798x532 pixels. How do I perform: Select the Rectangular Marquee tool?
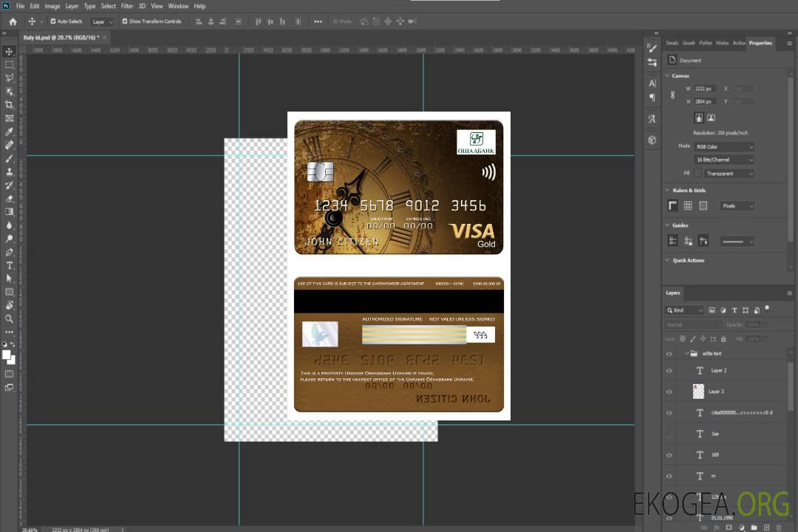(x=9, y=65)
